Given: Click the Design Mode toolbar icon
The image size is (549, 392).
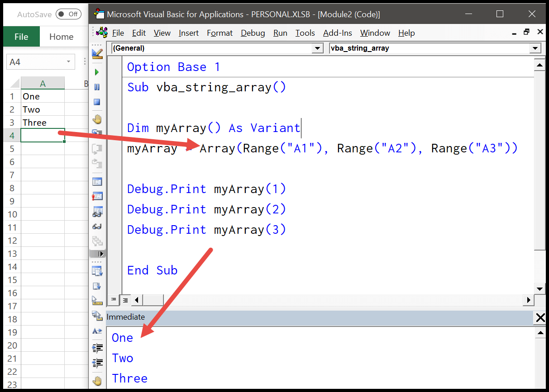Looking at the screenshot, I should pos(97,53).
